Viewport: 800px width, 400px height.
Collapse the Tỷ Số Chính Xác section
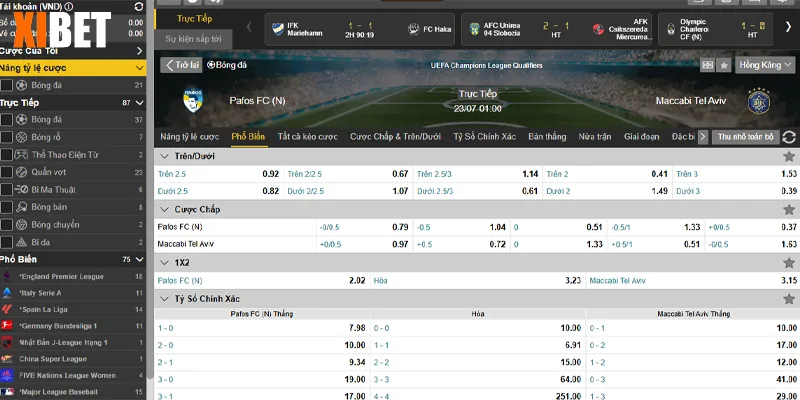[166, 298]
